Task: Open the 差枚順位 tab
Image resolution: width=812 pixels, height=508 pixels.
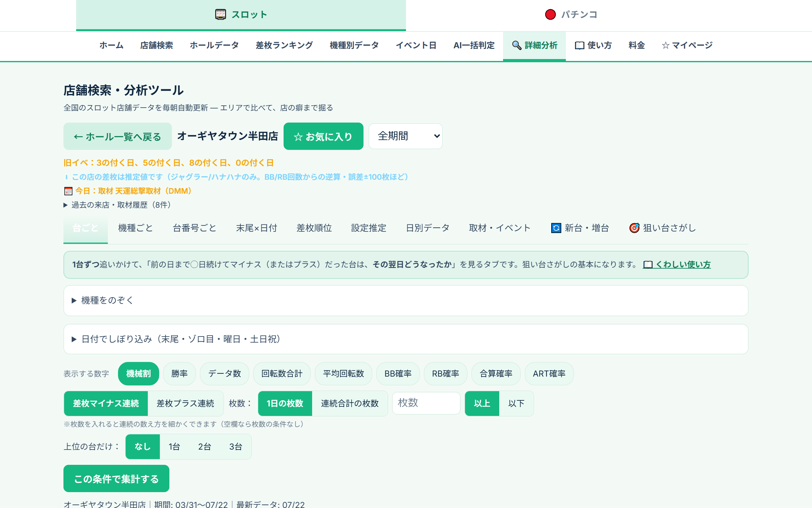Action: coord(314,229)
